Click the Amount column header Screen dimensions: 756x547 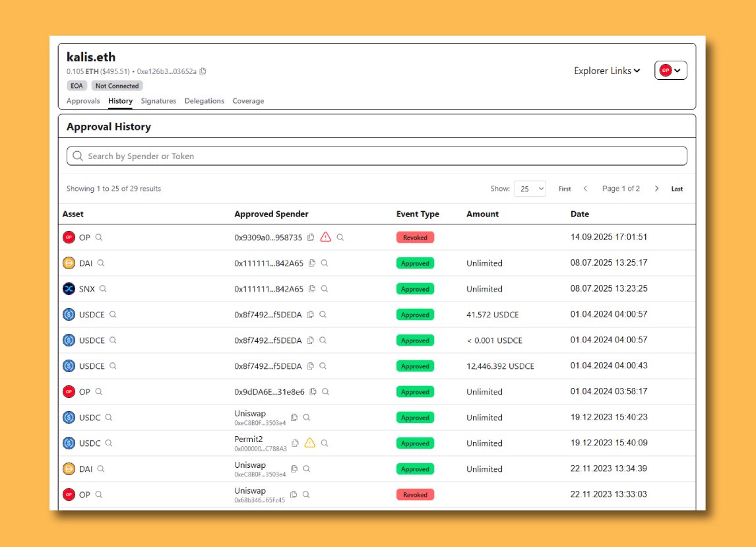[482, 214]
